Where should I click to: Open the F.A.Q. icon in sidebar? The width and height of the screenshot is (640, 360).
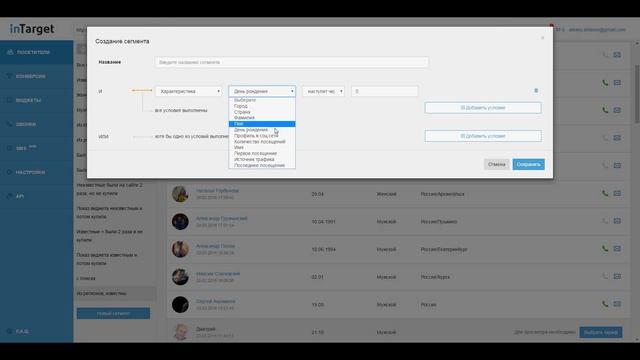click(10, 331)
